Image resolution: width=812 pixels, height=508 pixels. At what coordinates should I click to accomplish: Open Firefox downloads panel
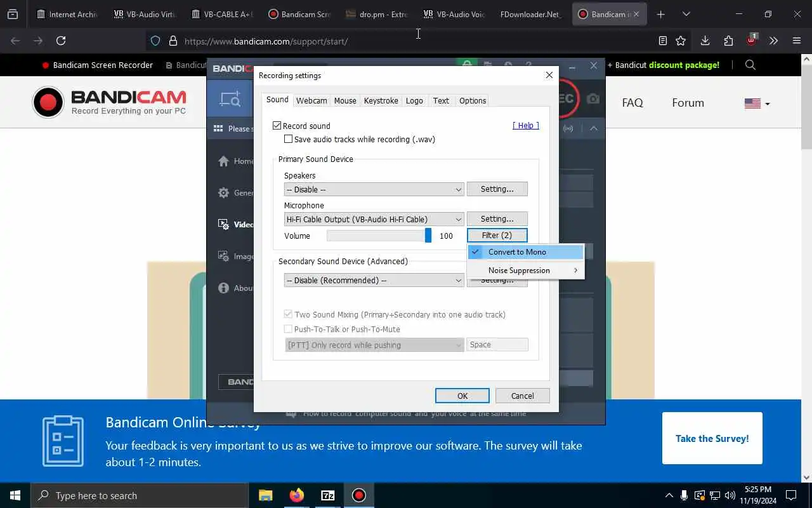click(x=705, y=41)
